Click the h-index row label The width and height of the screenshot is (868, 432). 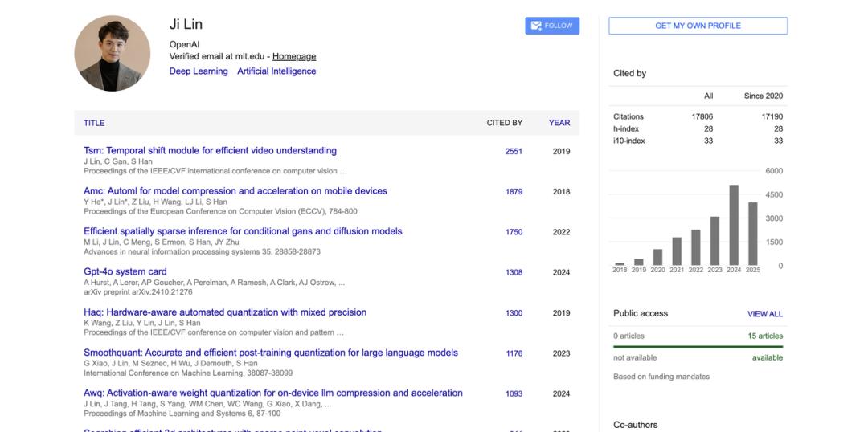(x=625, y=129)
